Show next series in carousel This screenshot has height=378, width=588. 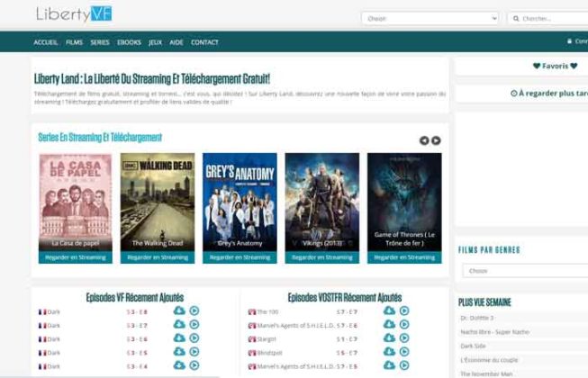pyautogui.click(x=436, y=140)
